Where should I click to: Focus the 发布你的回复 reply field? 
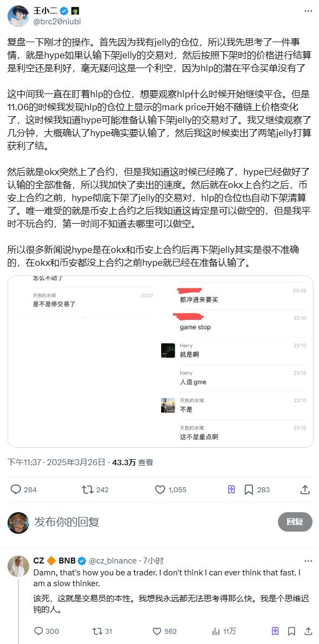coord(152,521)
